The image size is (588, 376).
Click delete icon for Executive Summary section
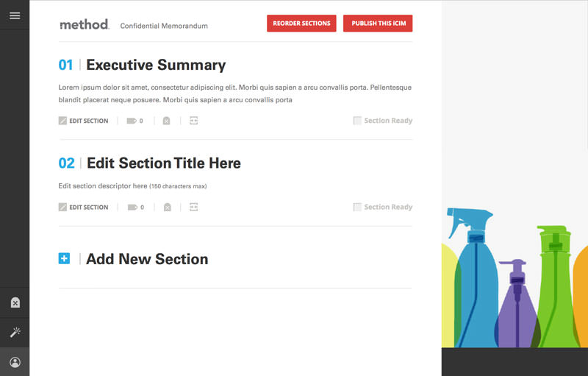166,121
